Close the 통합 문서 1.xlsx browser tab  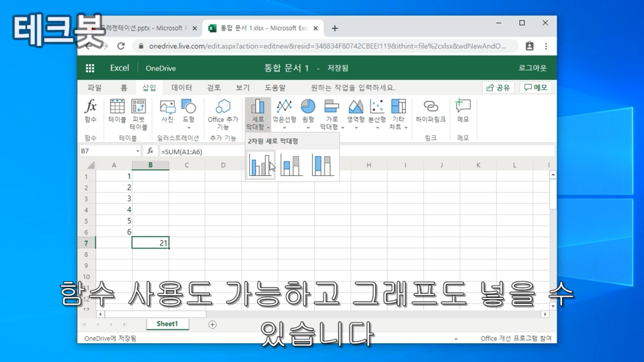point(315,29)
